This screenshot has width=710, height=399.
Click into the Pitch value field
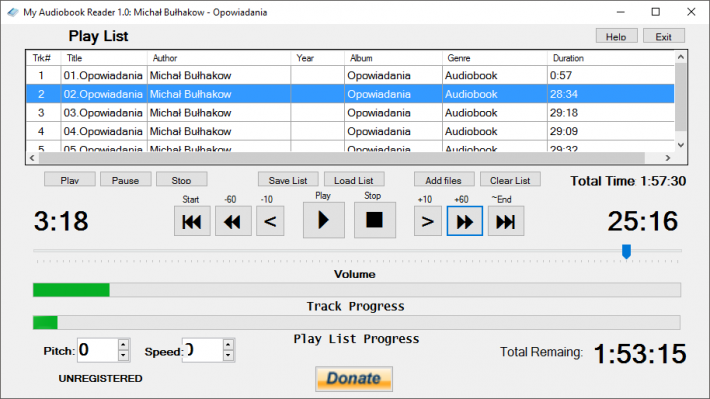click(x=98, y=350)
